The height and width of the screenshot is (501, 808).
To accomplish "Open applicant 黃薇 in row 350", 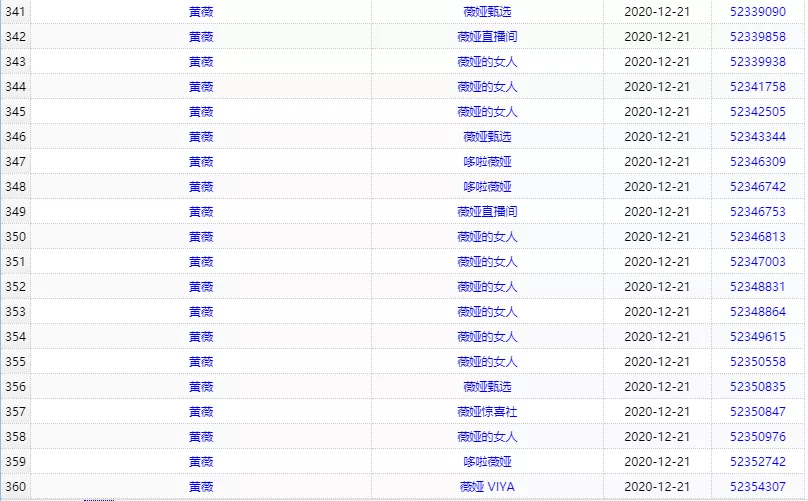I will (x=201, y=237).
